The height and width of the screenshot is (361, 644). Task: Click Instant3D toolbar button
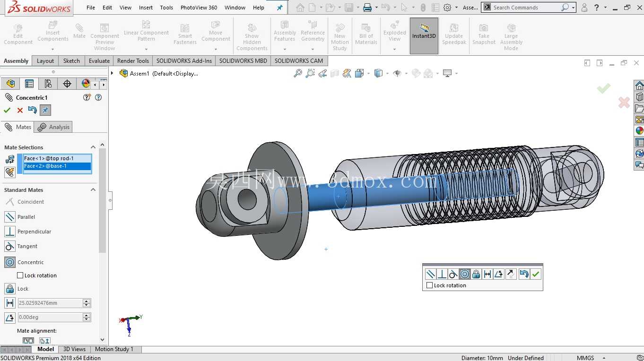[x=424, y=36]
